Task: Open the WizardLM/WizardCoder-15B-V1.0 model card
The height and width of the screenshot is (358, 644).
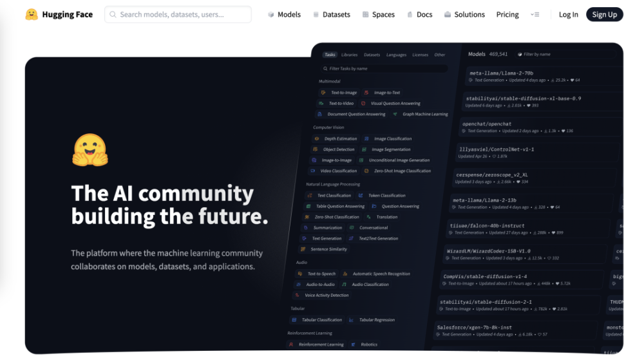Action: pos(524,254)
